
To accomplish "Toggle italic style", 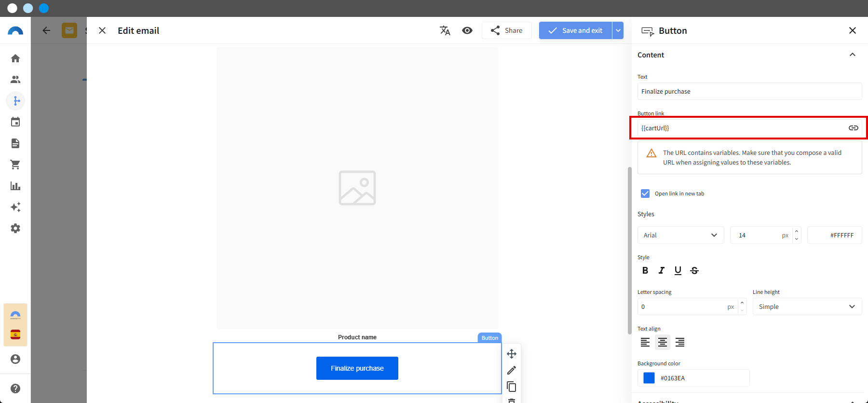I will click(x=662, y=270).
